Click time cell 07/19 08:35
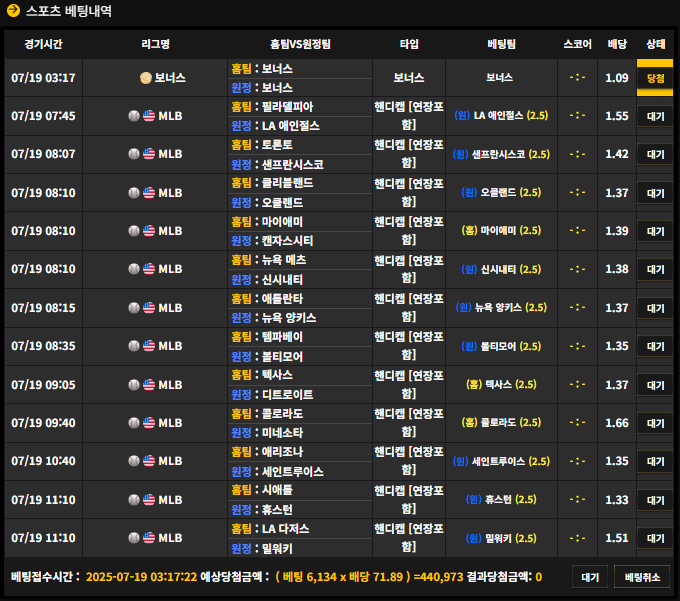Screen dimensions: 680x601 click(x=43, y=346)
